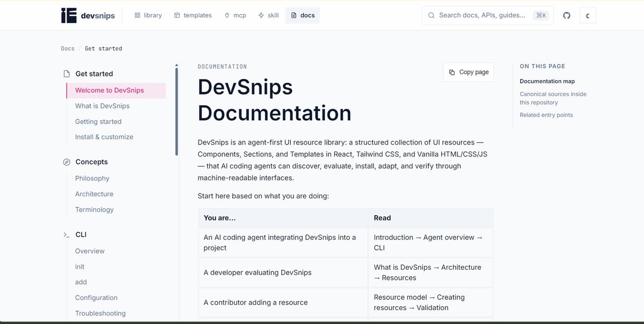Go to the skill tab
Image resolution: width=644 pixels, height=324 pixels.
tap(268, 16)
